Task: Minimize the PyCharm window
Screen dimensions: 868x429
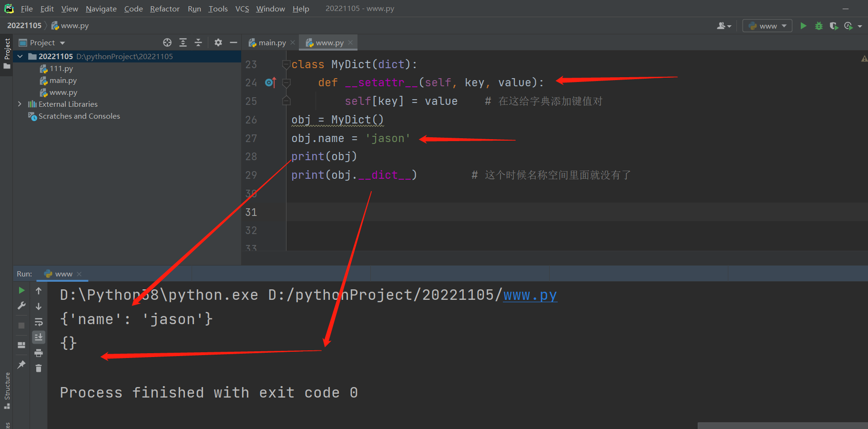Action: pos(846,9)
